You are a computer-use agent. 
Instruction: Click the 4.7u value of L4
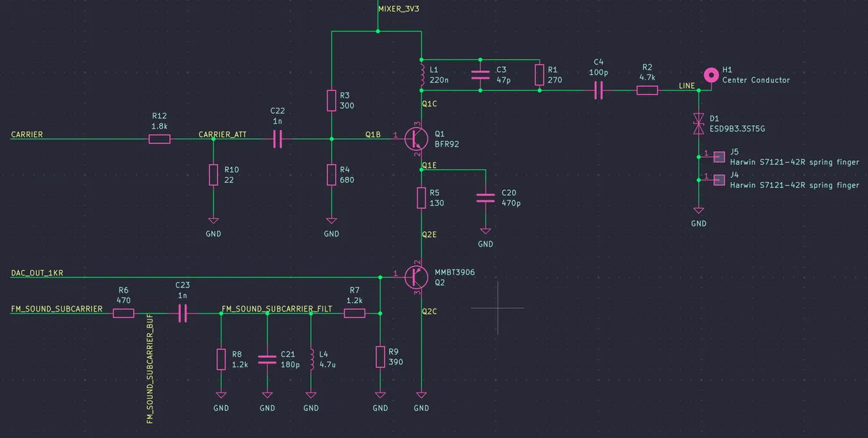coord(328,365)
